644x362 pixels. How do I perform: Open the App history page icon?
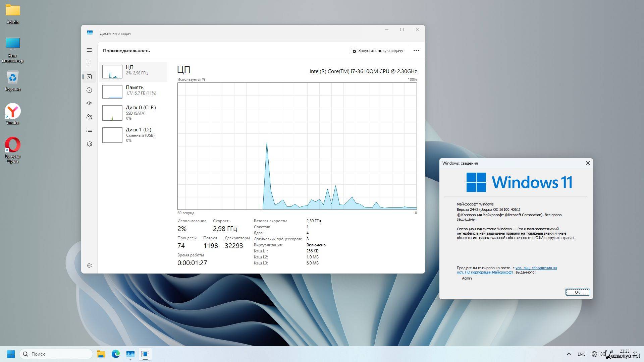(x=89, y=90)
